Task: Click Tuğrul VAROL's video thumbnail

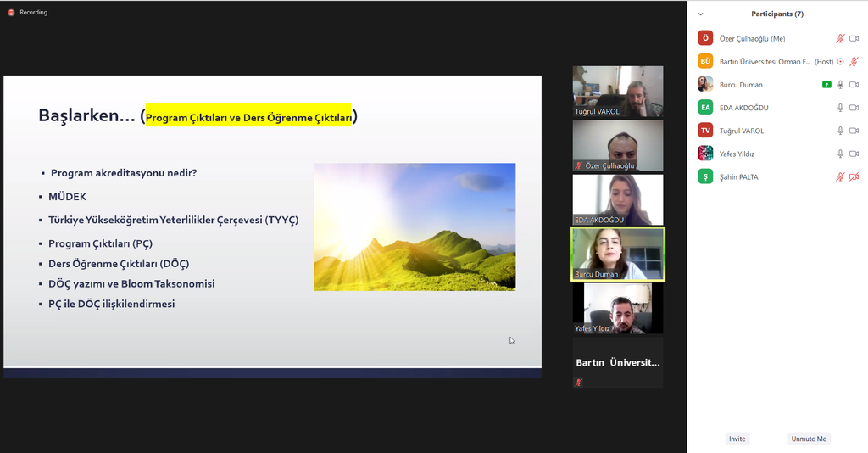Action: [x=618, y=92]
